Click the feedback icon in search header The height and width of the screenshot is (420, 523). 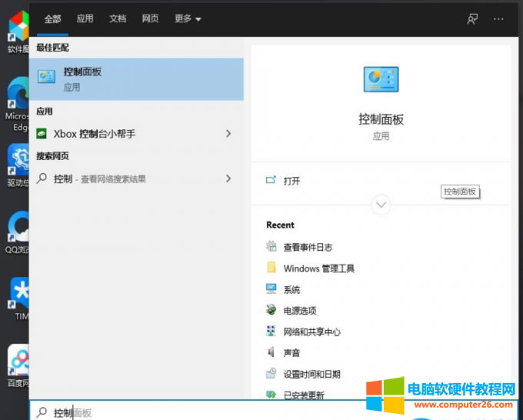[x=472, y=19]
